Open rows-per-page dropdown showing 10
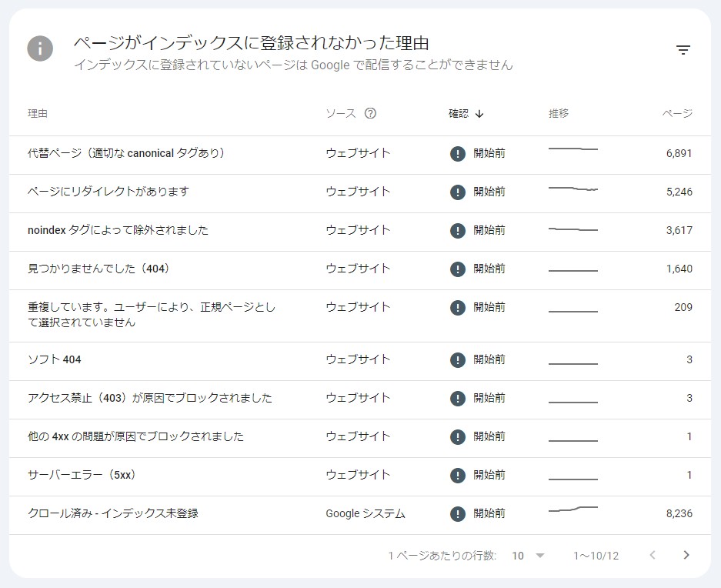721x588 pixels. (528, 556)
